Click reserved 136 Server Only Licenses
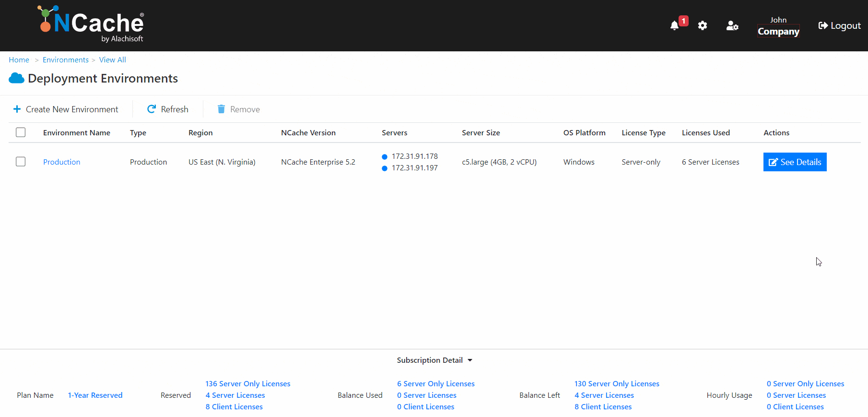 pos(248,384)
